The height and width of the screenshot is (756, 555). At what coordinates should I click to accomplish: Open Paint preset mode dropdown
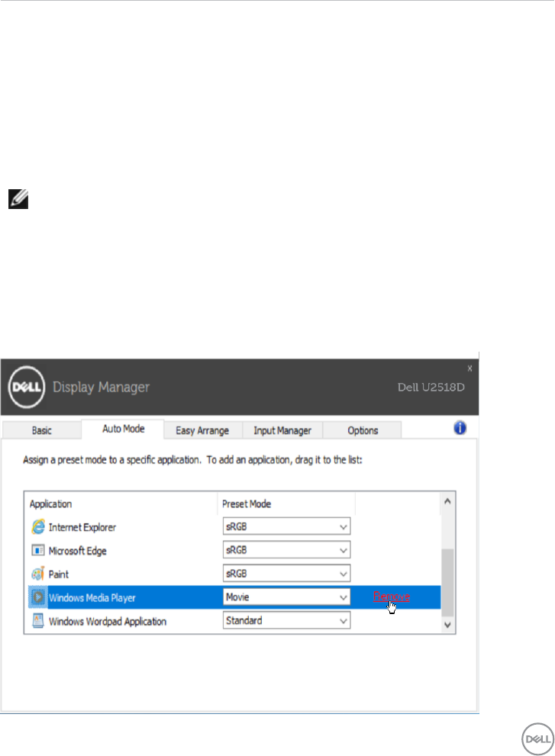pos(287,574)
